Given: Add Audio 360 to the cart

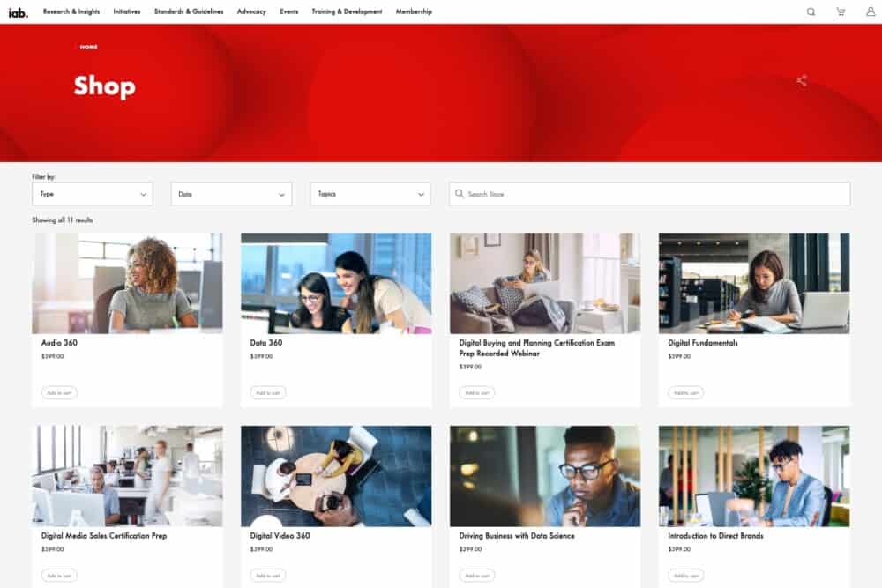Looking at the screenshot, I should click(x=59, y=392).
